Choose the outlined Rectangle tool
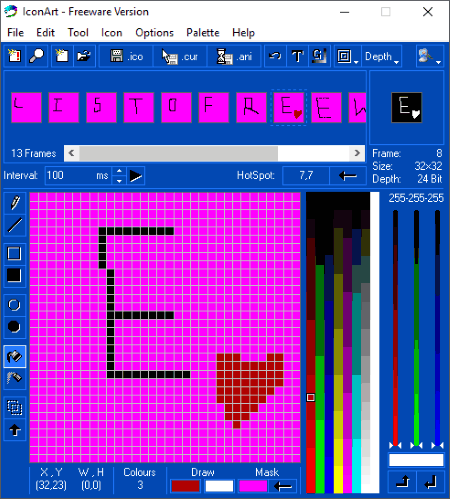Image resolution: width=450 pixels, height=499 pixels. point(14,254)
